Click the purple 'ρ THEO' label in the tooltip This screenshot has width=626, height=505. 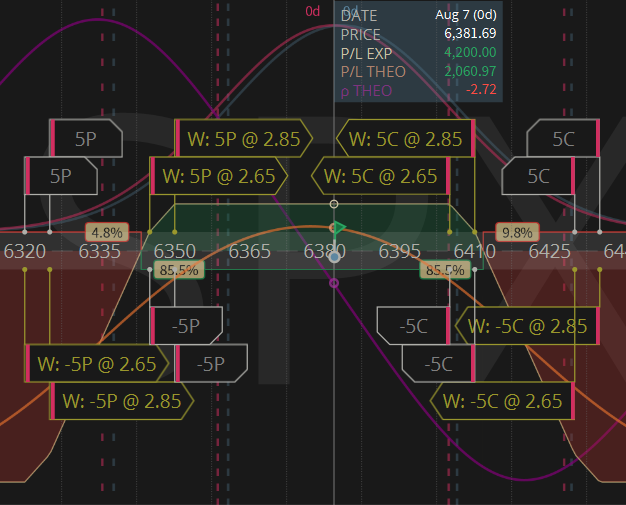pyautogui.click(x=366, y=91)
